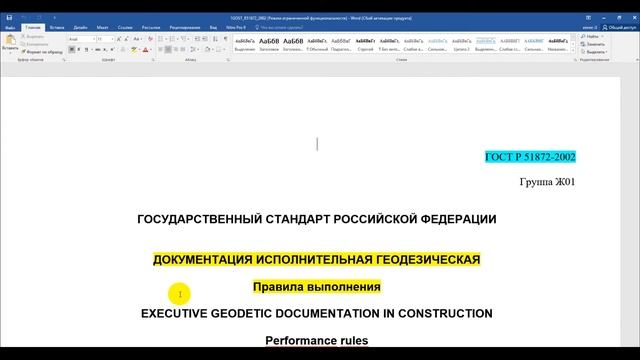The image size is (640, 360).
Task: Open the Ribbon Display Options icon in the title bar
Action: coord(588,18)
